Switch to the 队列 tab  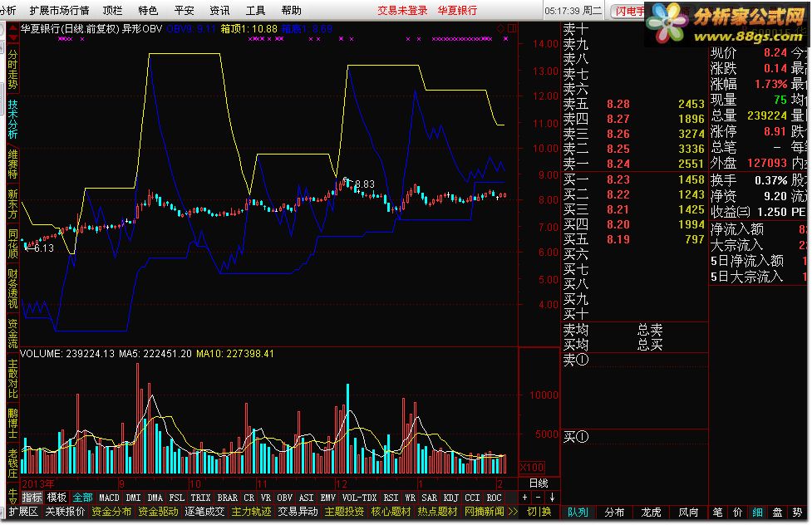[578, 512]
